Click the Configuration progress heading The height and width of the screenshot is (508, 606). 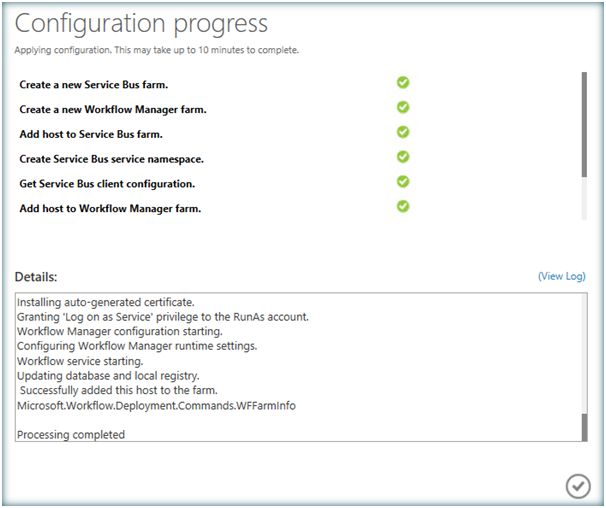coord(140,24)
